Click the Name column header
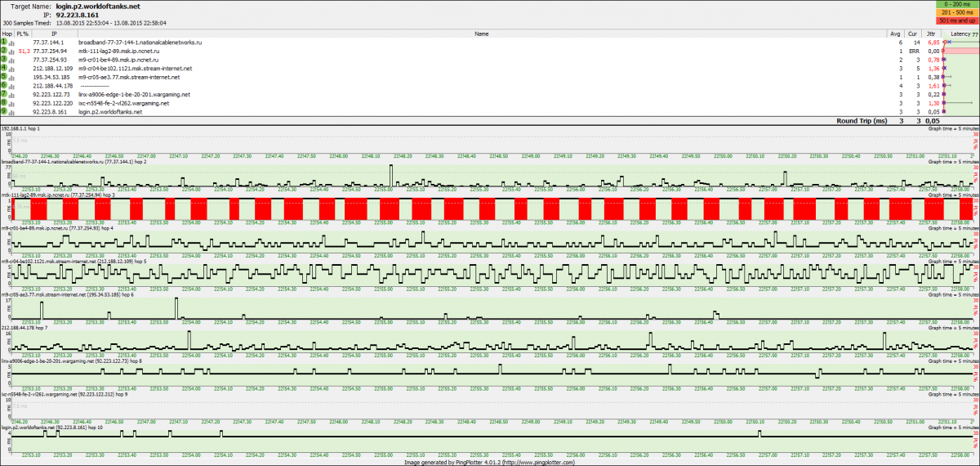The width and height of the screenshot is (980, 466). click(481, 34)
